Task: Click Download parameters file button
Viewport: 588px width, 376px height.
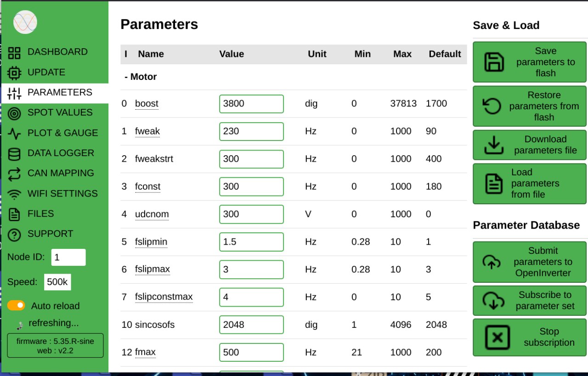Action: pos(529,145)
